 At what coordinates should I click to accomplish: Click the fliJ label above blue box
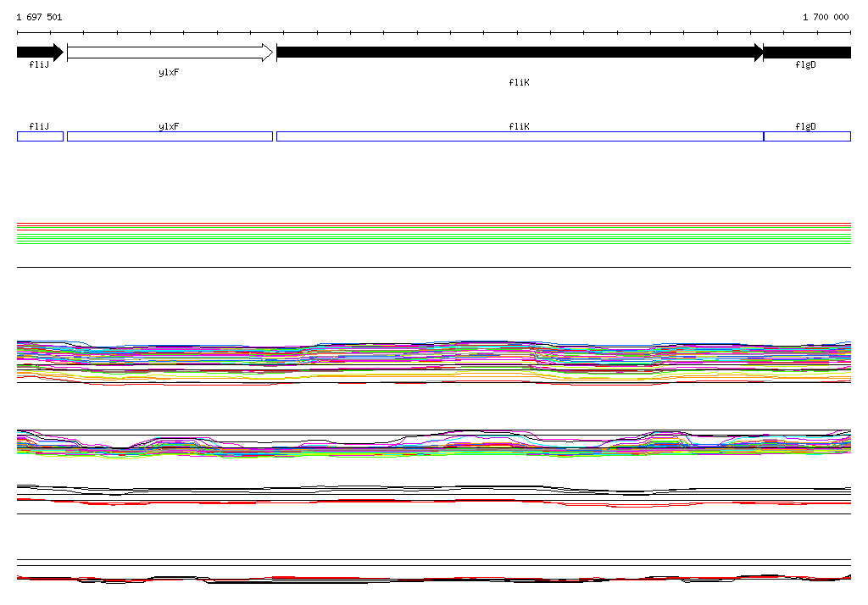[x=39, y=126]
